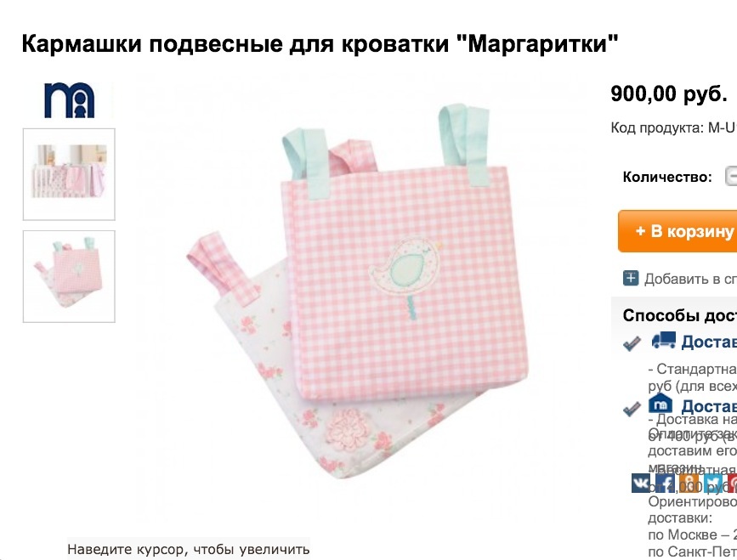The width and height of the screenshot is (737, 560).
Task: Select the crib scene thumbnail
Action: click(x=69, y=174)
